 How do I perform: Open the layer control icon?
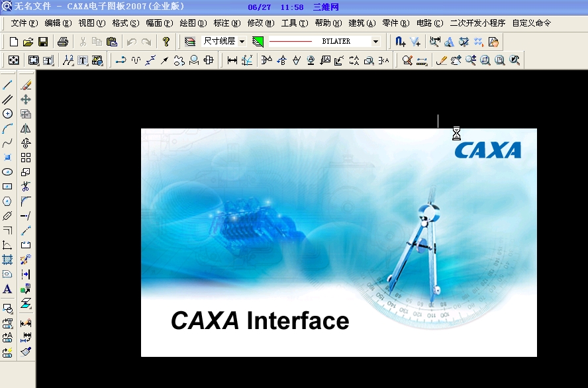[190, 42]
